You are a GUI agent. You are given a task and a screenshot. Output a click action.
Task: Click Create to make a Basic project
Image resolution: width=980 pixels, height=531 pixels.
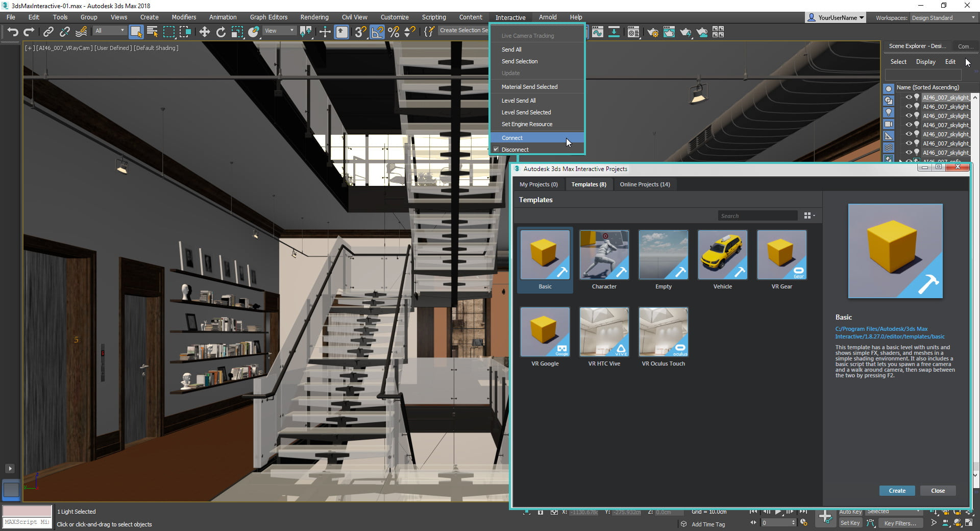click(897, 491)
